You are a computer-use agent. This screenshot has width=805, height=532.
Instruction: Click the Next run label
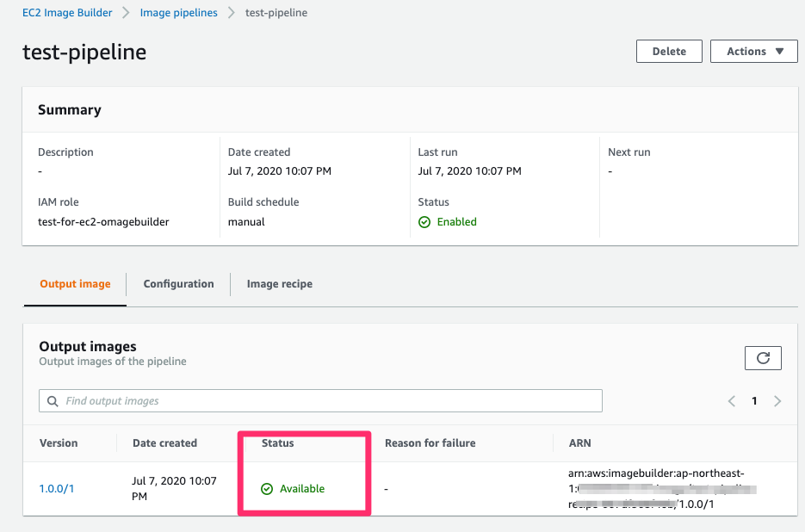[629, 152]
